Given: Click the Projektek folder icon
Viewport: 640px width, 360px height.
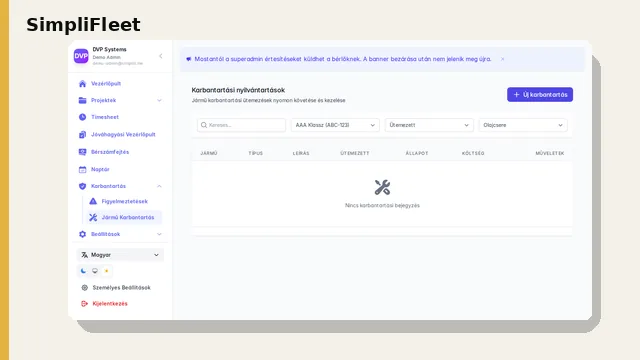Looking at the screenshot, I should pos(82,100).
